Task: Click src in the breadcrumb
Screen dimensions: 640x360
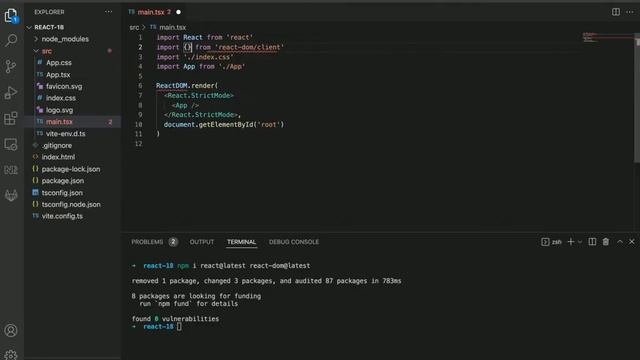Action: pos(134,27)
